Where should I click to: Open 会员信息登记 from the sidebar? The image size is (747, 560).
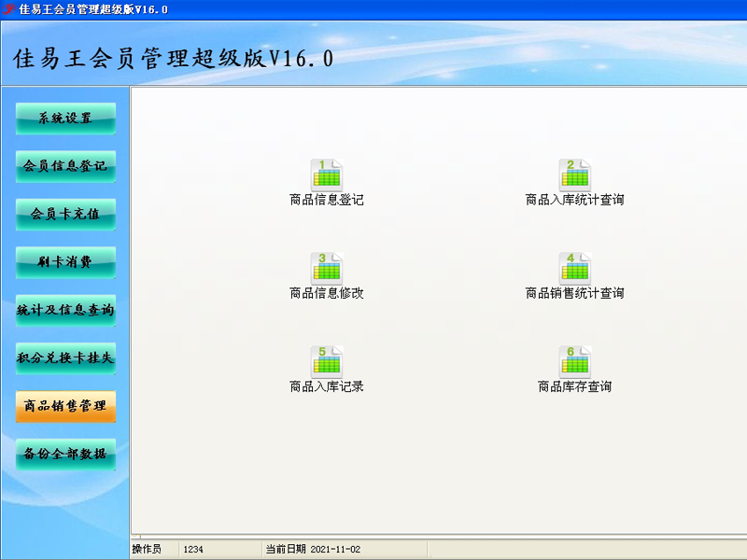[65, 167]
